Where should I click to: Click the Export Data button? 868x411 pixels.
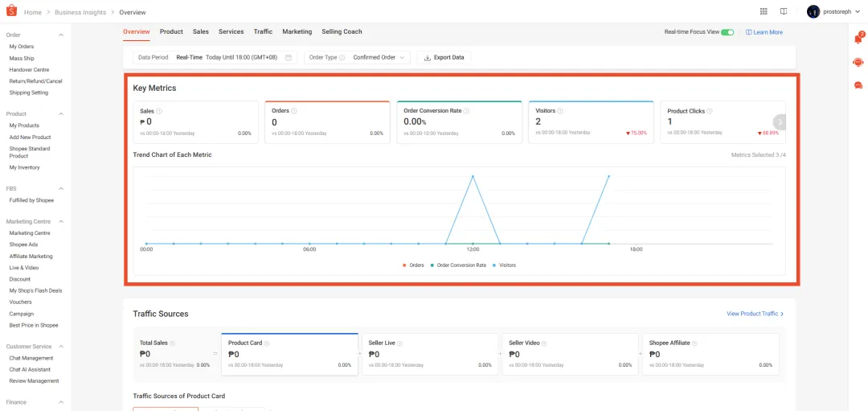444,58
